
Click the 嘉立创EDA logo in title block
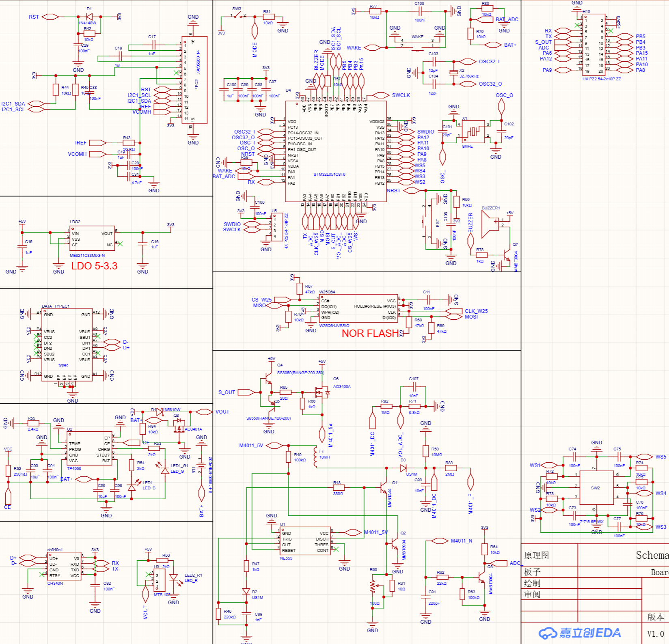(580, 633)
